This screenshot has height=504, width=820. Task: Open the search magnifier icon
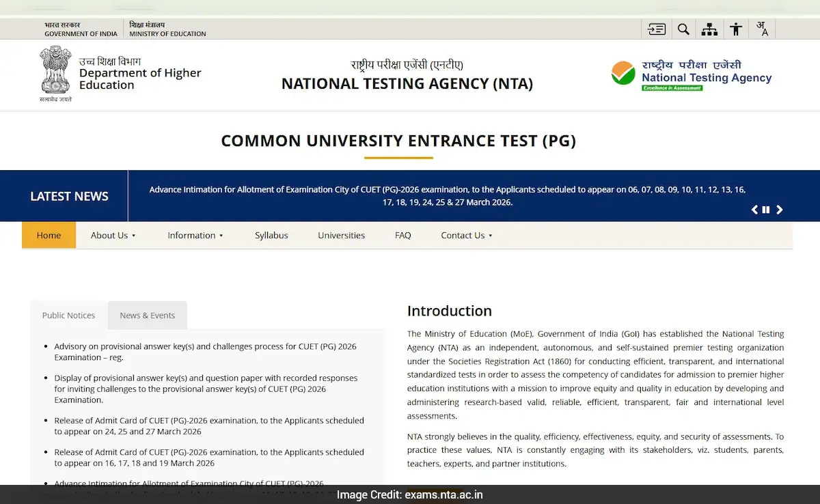coord(683,29)
